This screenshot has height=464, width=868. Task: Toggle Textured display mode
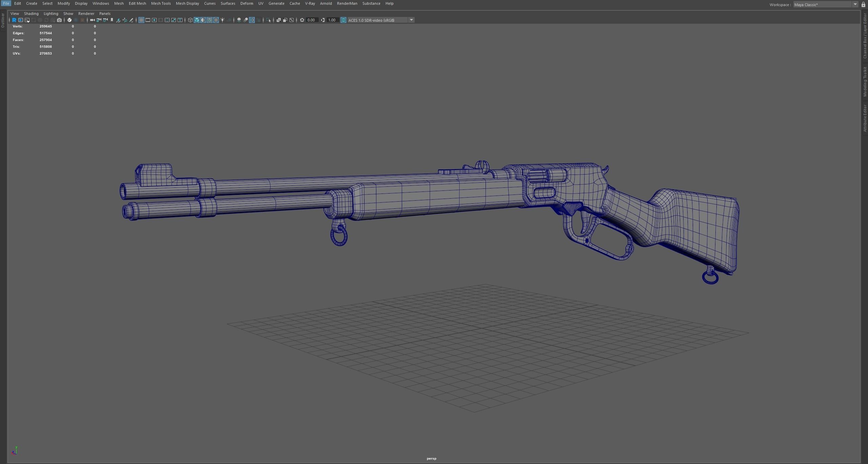[216, 20]
